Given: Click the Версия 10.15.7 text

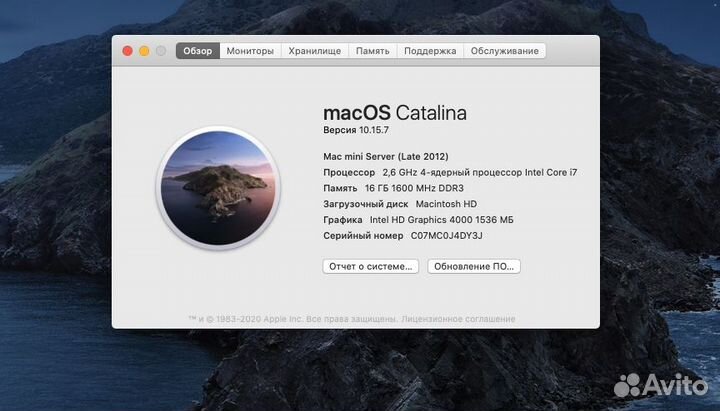Looking at the screenshot, I should (356, 130).
